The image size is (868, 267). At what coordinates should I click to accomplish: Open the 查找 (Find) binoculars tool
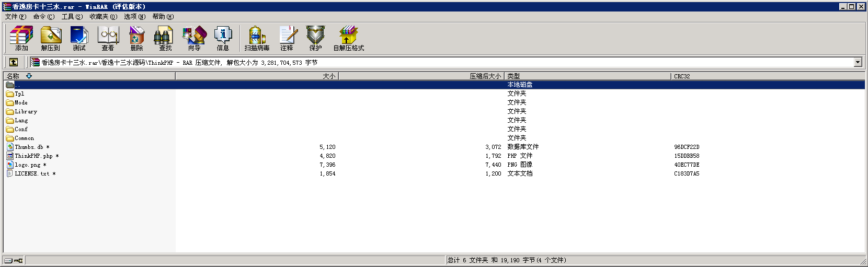[x=165, y=38]
